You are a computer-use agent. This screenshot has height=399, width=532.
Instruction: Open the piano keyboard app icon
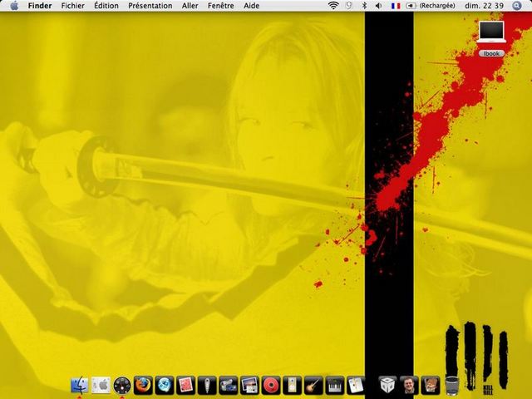click(334, 385)
